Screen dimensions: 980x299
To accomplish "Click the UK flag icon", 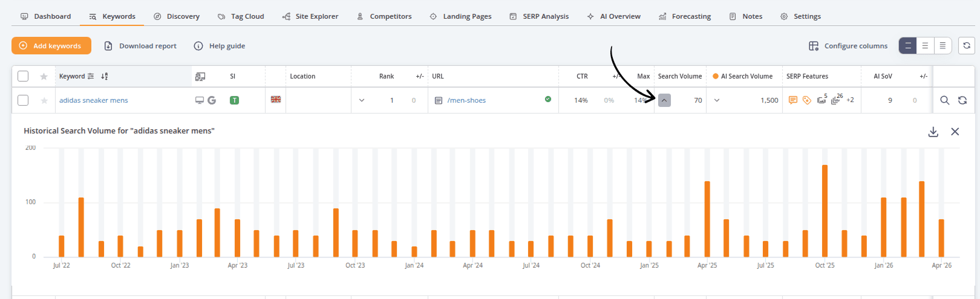I will point(276,100).
